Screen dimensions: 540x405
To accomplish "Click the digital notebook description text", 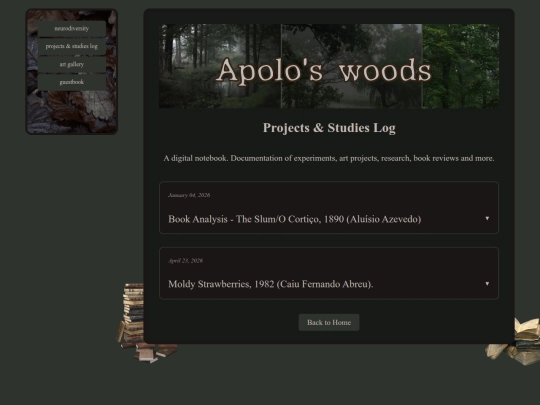I will (x=329, y=158).
